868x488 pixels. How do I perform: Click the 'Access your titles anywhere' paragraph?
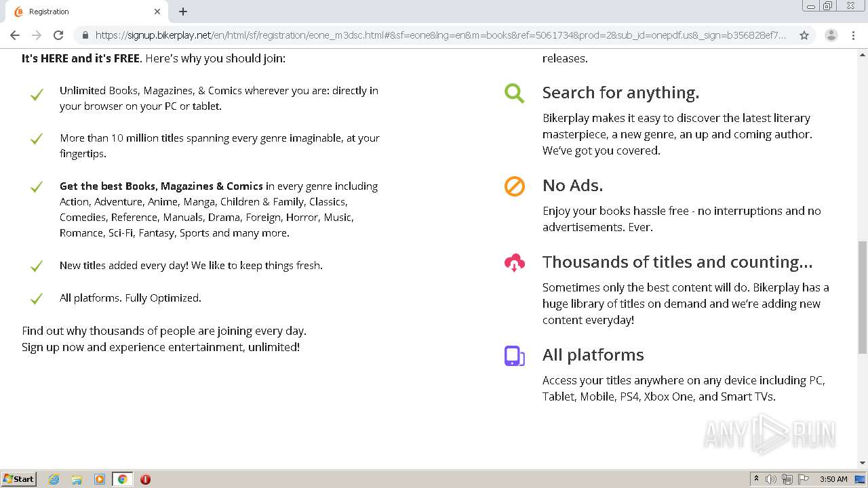(x=684, y=388)
